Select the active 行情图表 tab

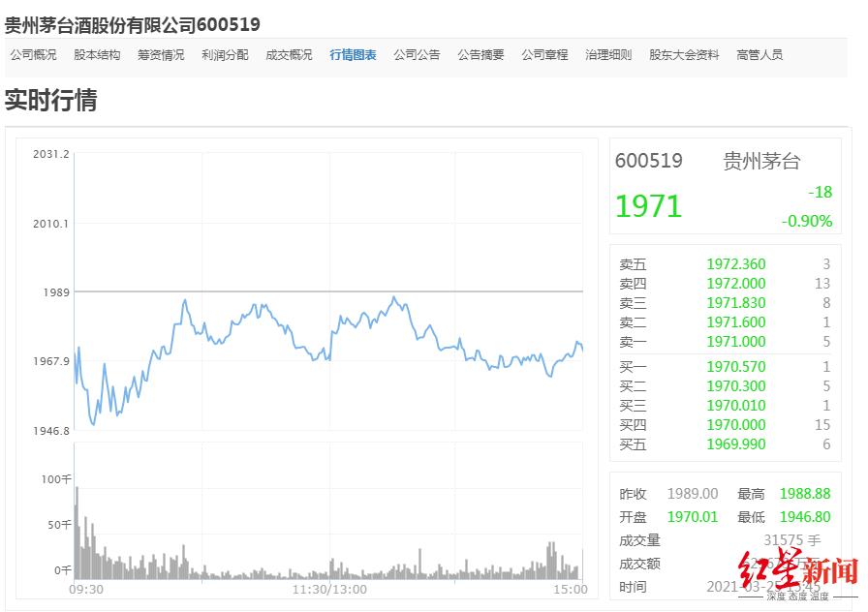[x=353, y=55]
